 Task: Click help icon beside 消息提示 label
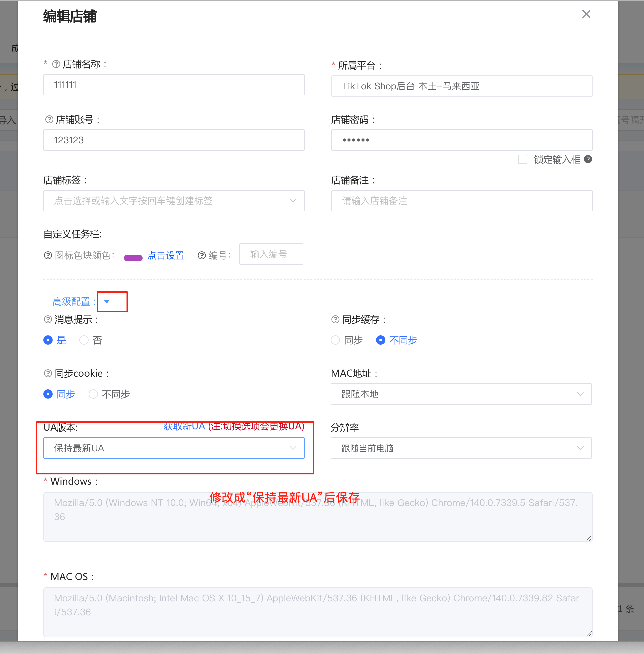coord(48,320)
